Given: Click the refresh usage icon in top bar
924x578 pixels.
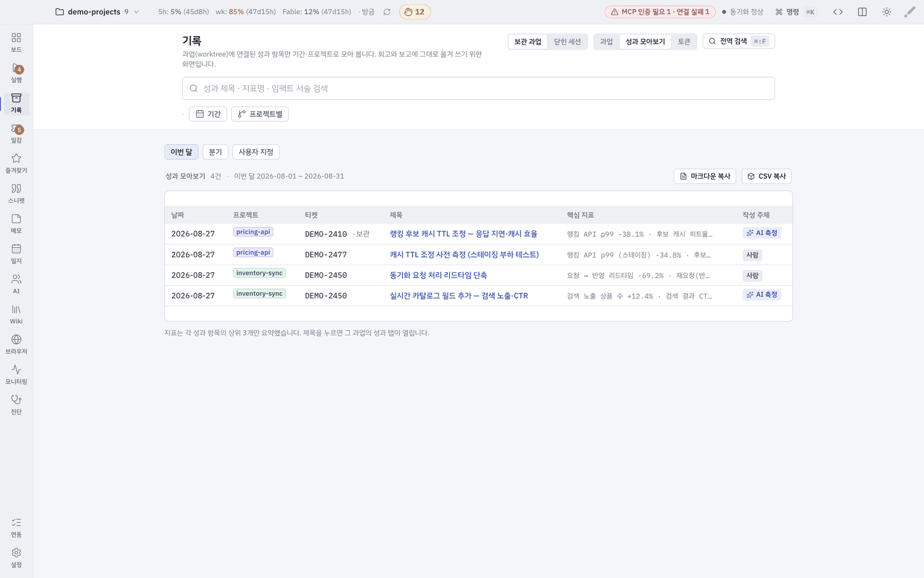Looking at the screenshot, I should coord(387,12).
